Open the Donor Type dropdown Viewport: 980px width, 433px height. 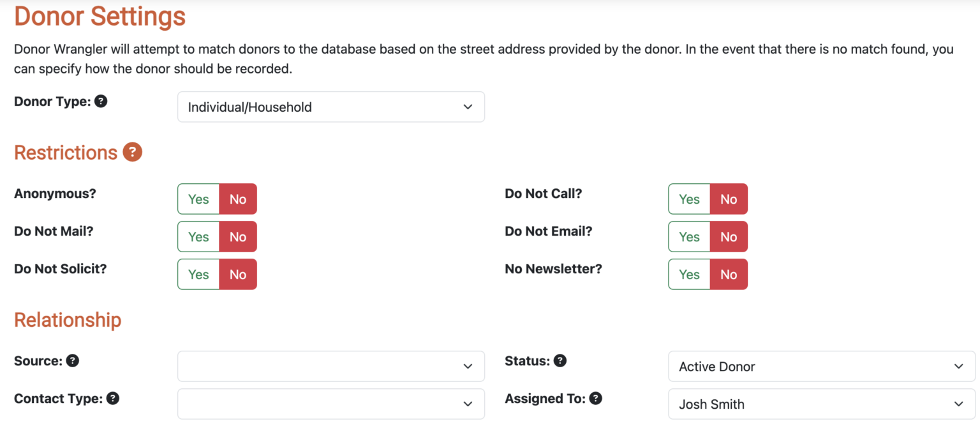click(x=330, y=107)
